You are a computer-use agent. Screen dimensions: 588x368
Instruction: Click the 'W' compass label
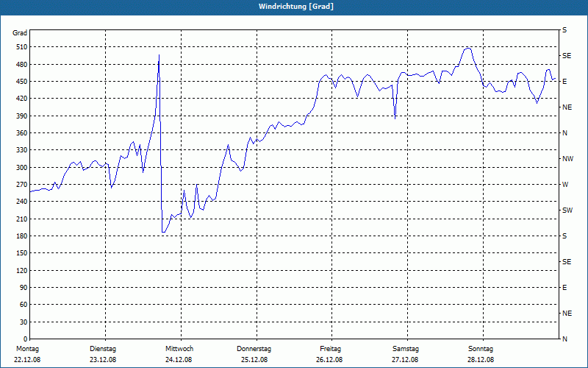tap(565, 185)
